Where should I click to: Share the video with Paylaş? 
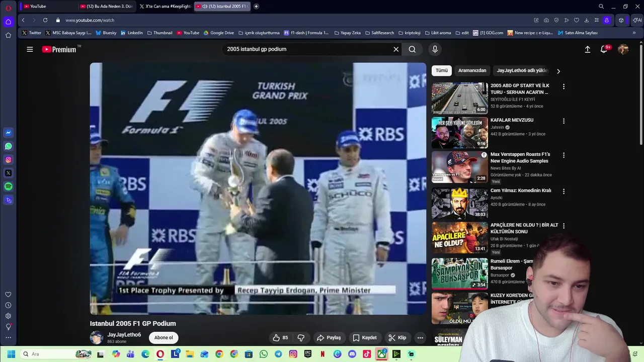(329, 338)
